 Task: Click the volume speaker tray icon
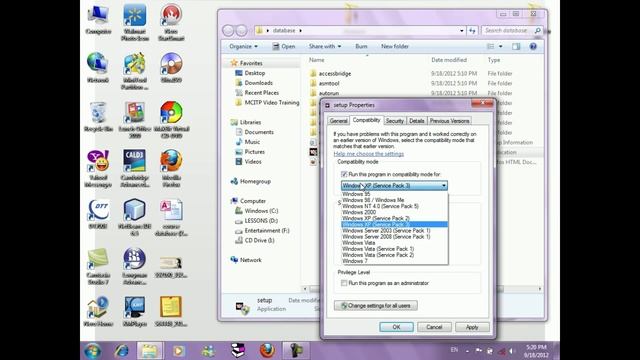coord(511,351)
